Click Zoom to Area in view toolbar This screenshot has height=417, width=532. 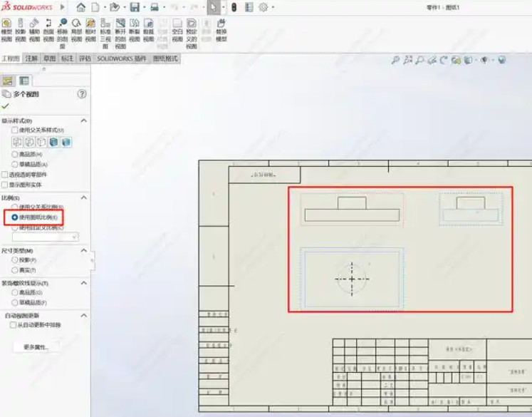(x=407, y=61)
